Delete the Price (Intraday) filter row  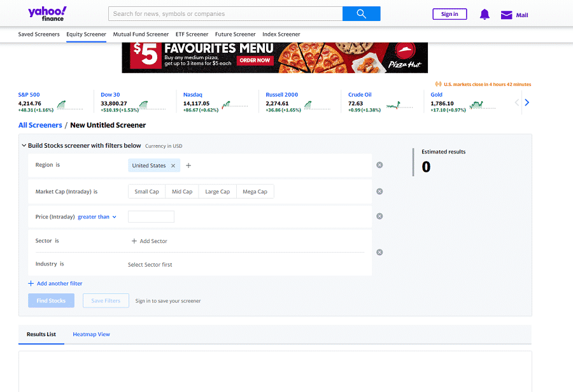coord(379,216)
